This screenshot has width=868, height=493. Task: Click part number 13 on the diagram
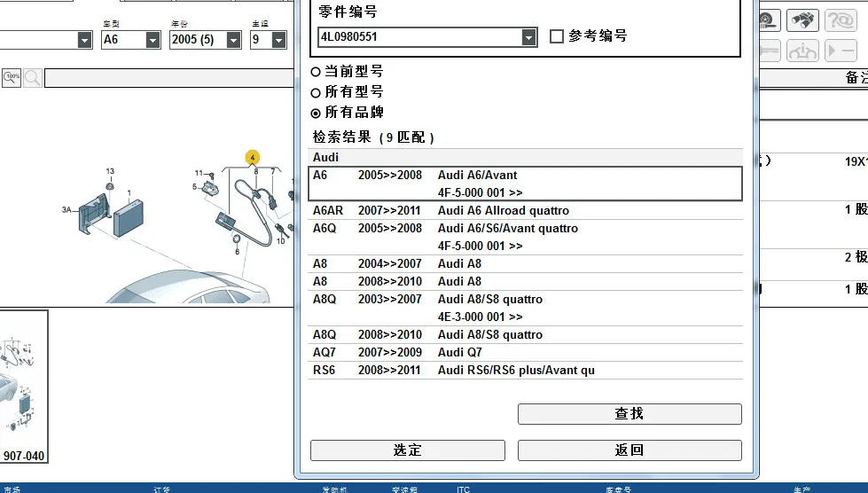pyautogui.click(x=110, y=171)
